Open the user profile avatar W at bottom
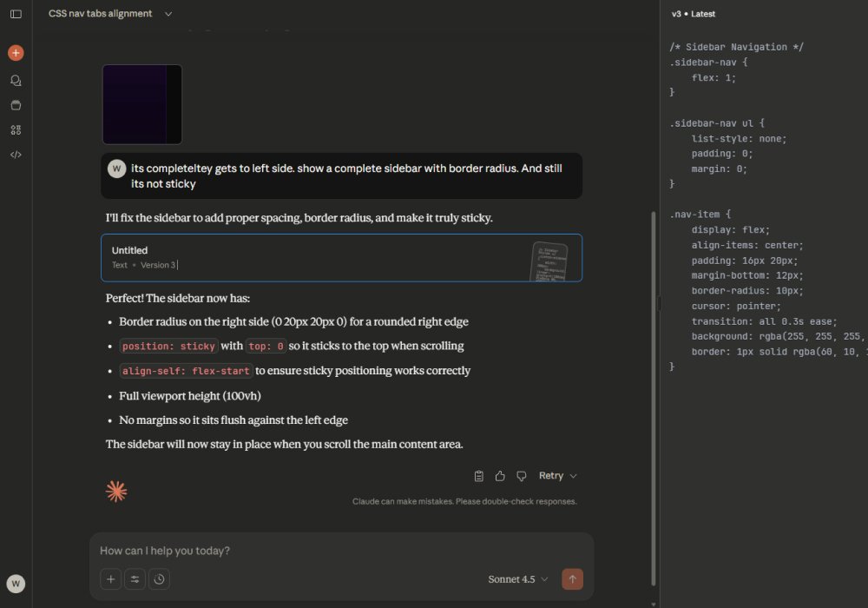The width and height of the screenshot is (868, 608). (x=16, y=584)
